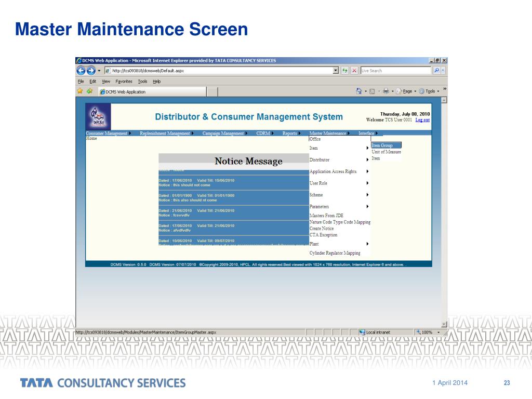The width and height of the screenshot is (532, 399).
Task: Click the Notice Message heading
Action: [x=248, y=161]
